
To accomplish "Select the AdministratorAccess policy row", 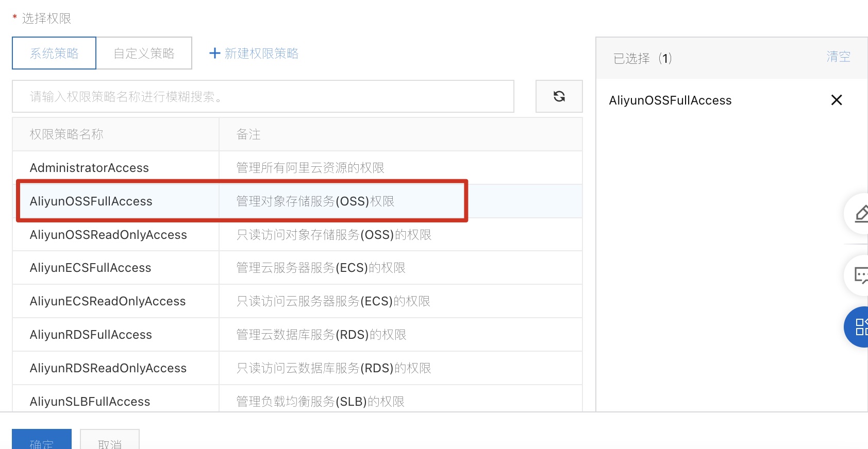I will click(89, 168).
